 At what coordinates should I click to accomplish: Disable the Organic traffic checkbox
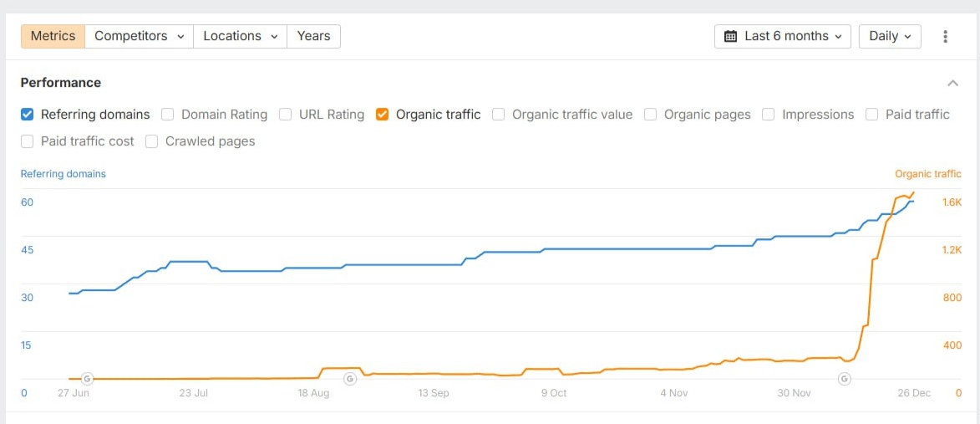pyautogui.click(x=383, y=115)
